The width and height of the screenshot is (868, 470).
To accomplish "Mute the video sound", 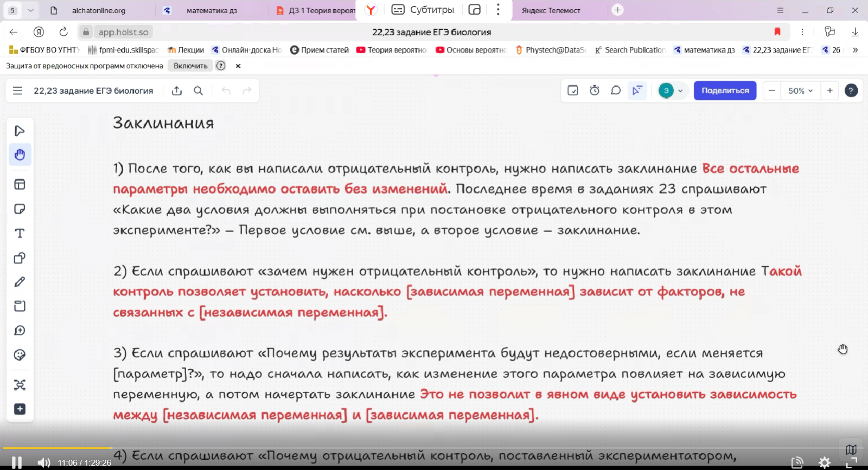I will click(x=43, y=462).
